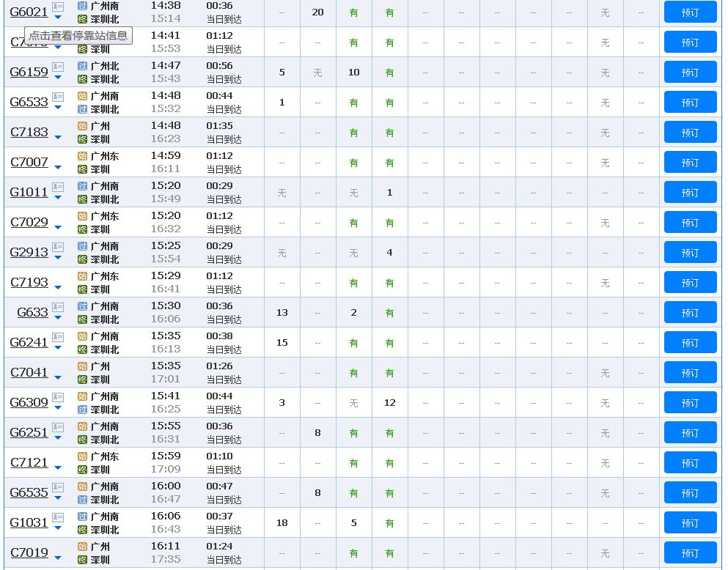
Task: Expand the arrow beside train C7041
Action: 58,377
